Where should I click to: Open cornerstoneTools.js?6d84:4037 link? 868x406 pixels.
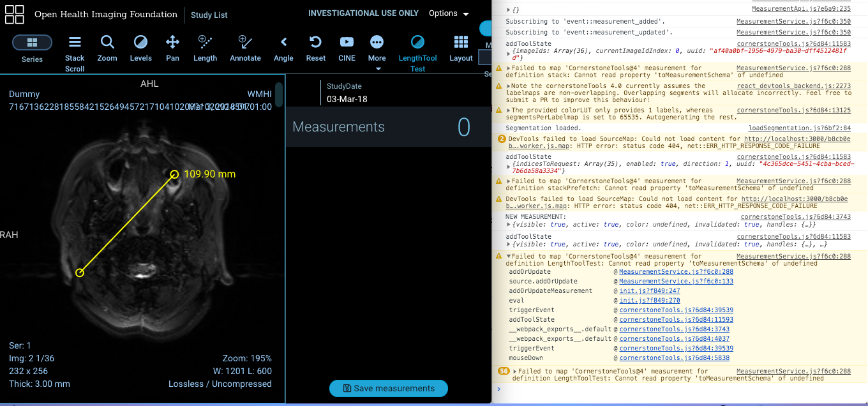pyautogui.click(x=674, y=339)
